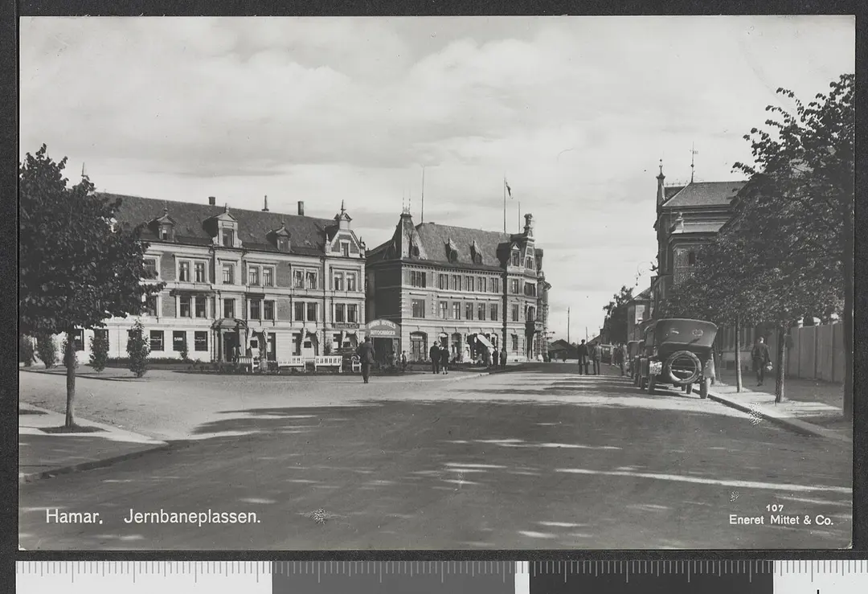Click the "Hamar." caption text

74,517
